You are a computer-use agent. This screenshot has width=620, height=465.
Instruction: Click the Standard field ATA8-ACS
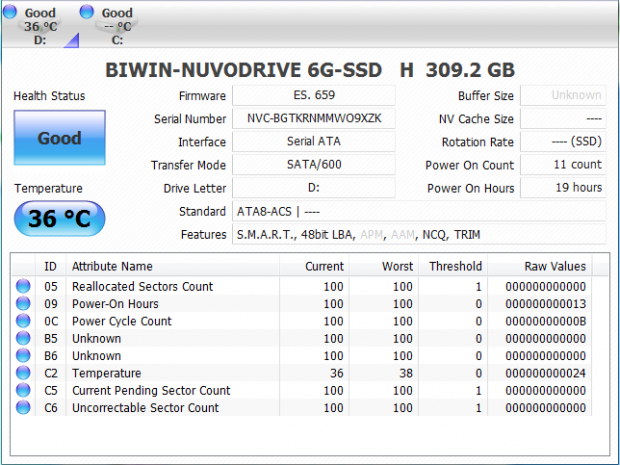(x=419, y=211)
